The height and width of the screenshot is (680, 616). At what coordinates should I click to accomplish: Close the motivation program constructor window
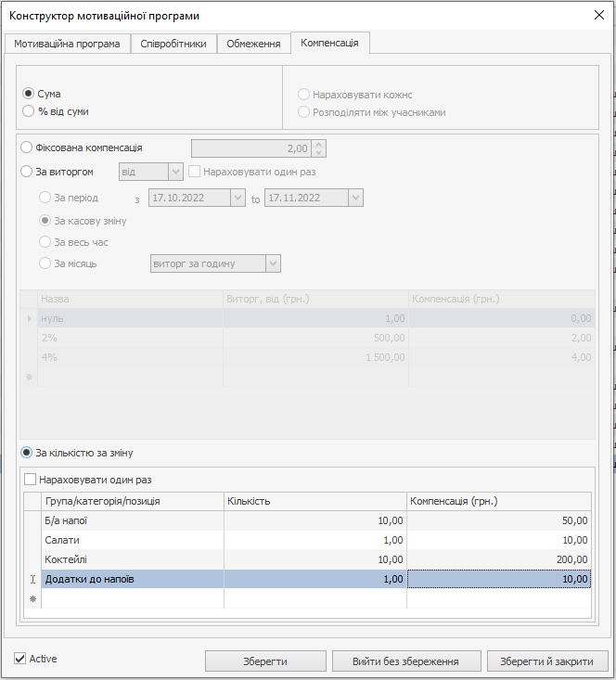click(597, 15)
